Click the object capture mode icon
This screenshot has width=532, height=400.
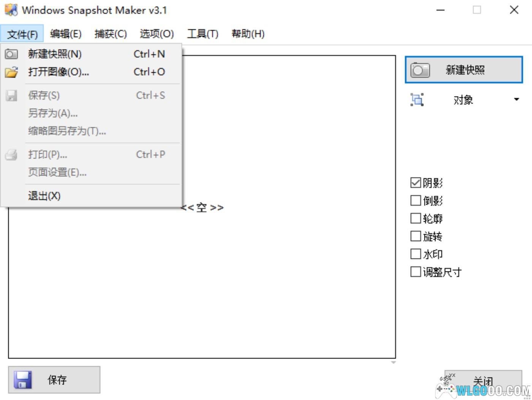[417, 100]
